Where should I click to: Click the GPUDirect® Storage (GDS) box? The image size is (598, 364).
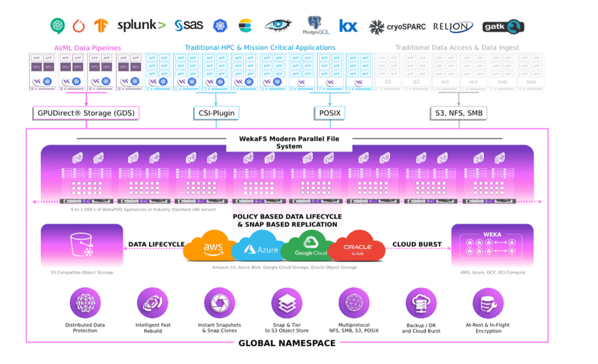86,113
